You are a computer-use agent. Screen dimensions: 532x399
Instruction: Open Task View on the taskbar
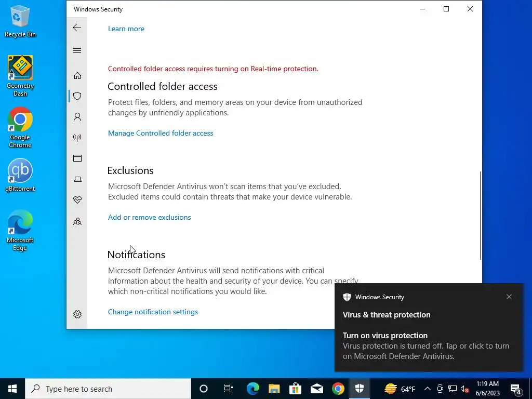click(229, 389)
